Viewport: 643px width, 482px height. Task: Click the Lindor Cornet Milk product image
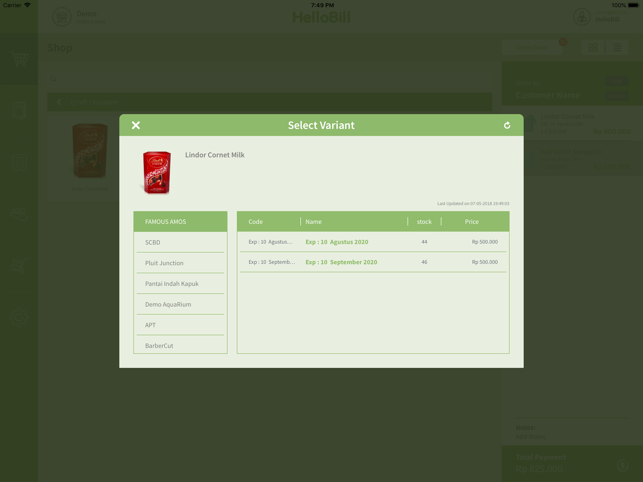[x=157, y=172]
